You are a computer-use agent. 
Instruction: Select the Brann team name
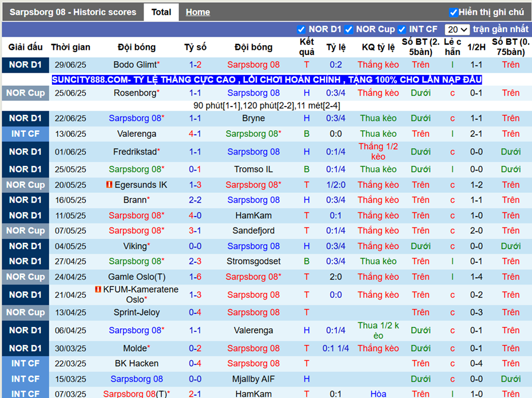[135, 200]
